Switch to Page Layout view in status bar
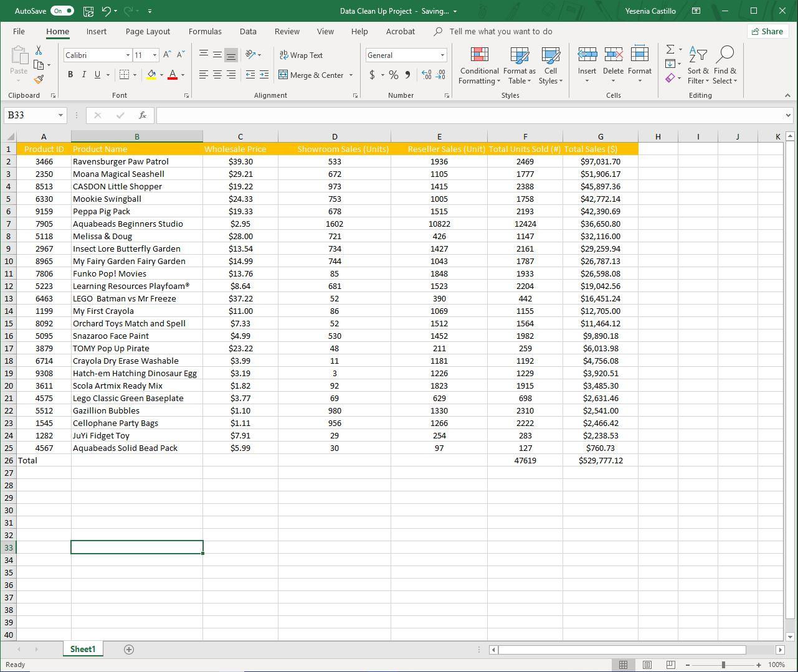This screenshot has height=672, width=798. tap(647, 665)
